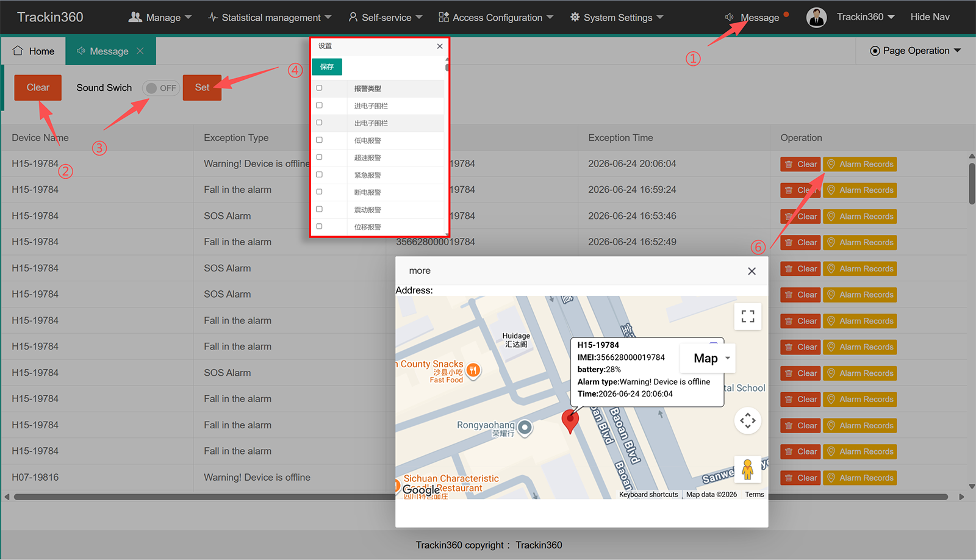The height and width of the screenshot is (560, 976).
Task: Toggle the Sound Swich OFF switch
Action: (x=161, y=88)
